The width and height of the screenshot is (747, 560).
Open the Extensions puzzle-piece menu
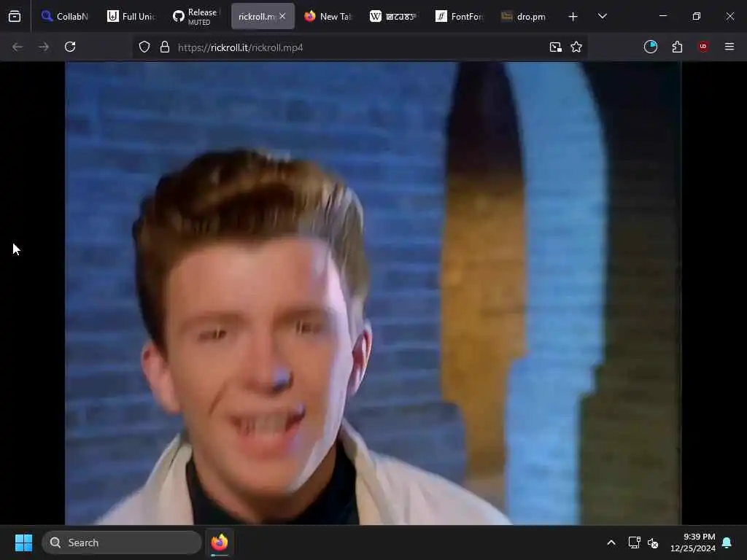click(677, 47)
